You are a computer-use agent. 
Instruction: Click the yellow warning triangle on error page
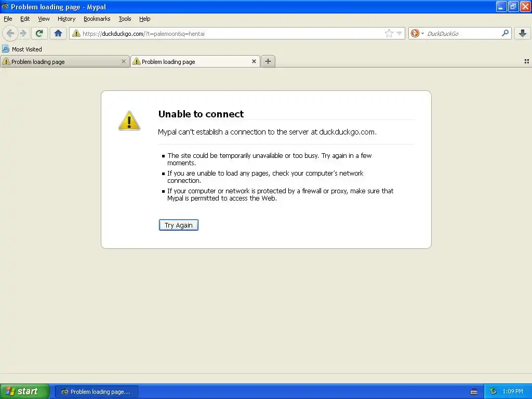coord(129,121)
